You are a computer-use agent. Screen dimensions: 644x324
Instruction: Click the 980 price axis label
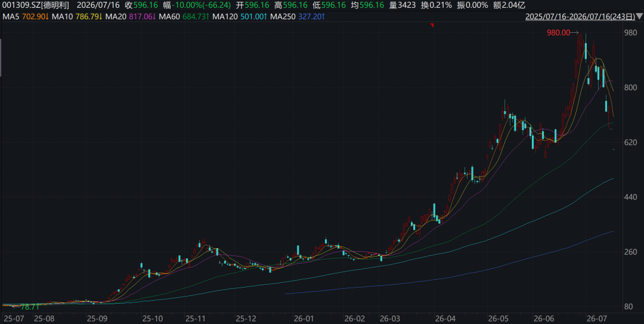pos(630,32)
